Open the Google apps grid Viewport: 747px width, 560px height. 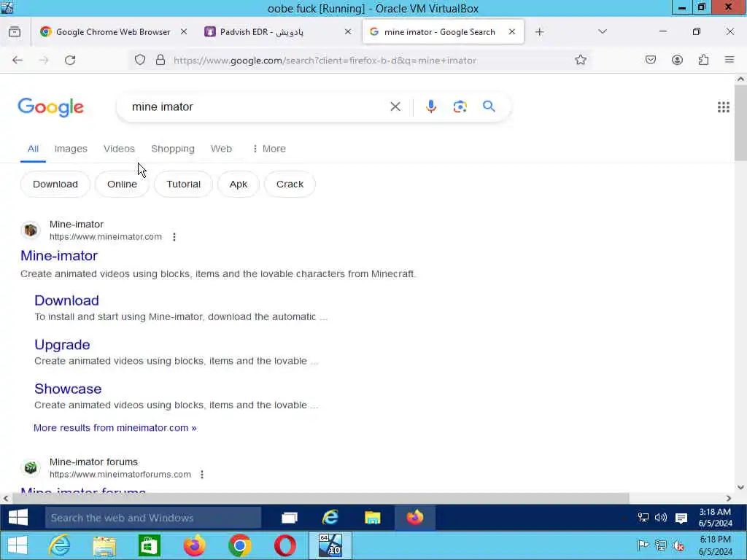[x=723, y=107]
